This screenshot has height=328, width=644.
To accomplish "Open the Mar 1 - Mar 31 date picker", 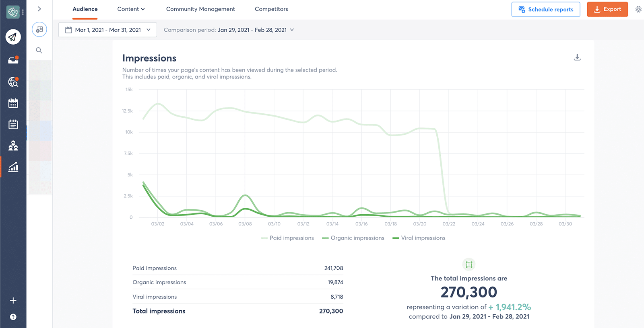I will point(107,30).
